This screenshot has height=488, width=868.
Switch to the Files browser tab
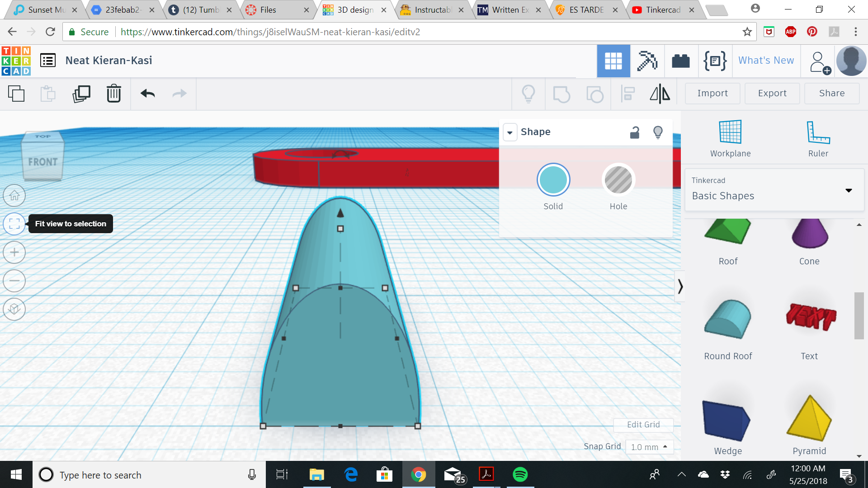277,9
